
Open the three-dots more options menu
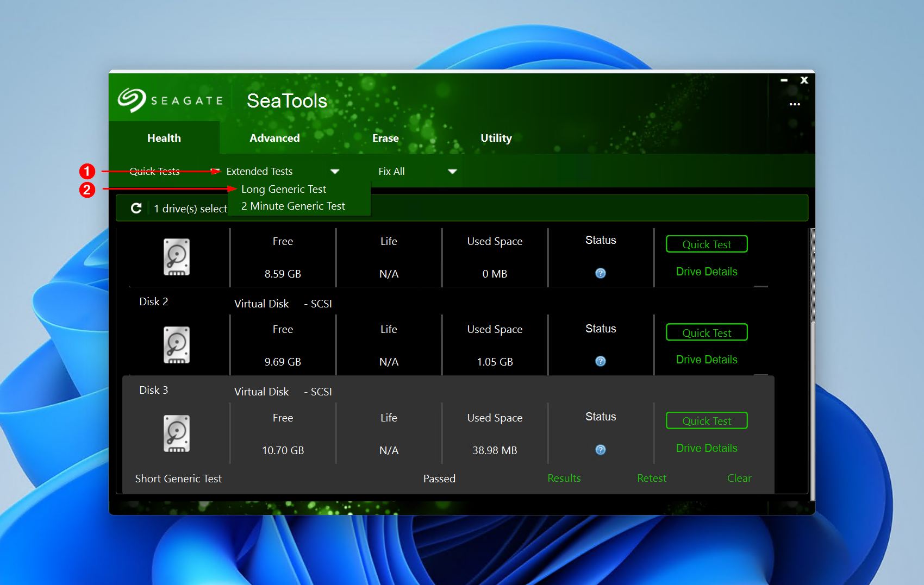[795, 104]
